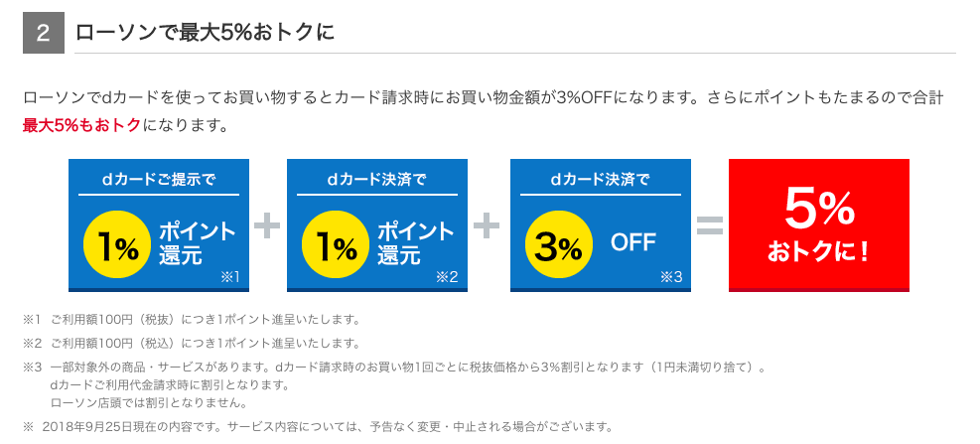The image size is (980, 444).
Task: Click the red 5% おトクに! banner
Action: pyautogui.click(x=819, y=225)
